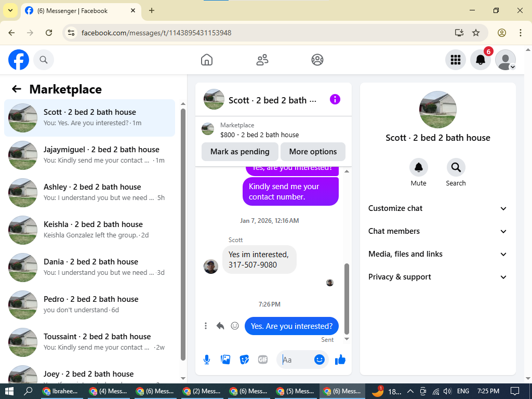Open the Ashley conversation
Image resolution: width=532 pixels, height=399 pixels.
[89, 192]
